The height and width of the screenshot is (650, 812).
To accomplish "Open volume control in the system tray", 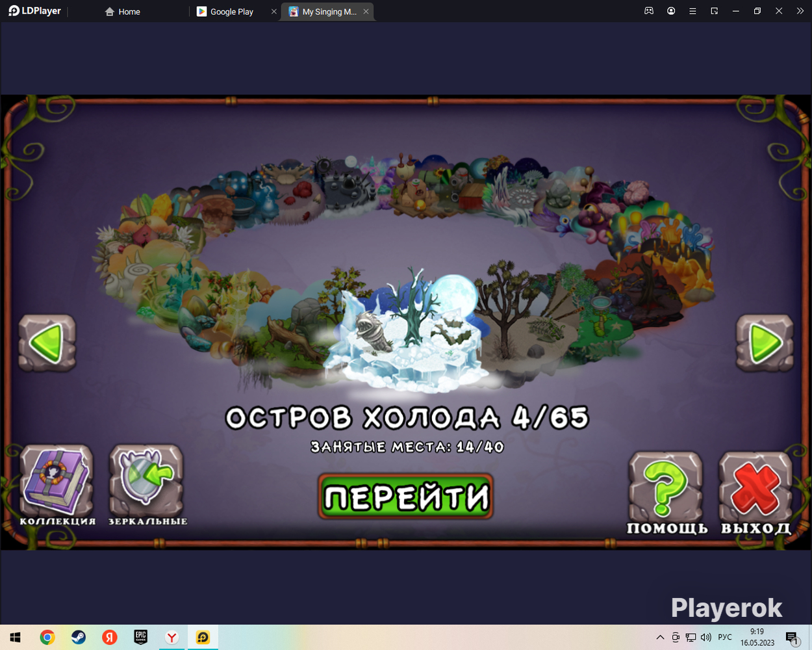I will point(706,638).
